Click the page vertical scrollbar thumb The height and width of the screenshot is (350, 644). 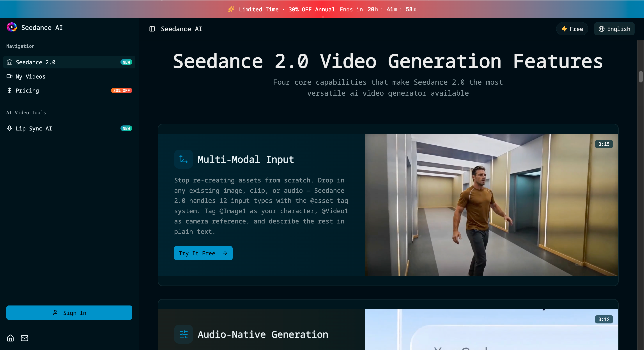pos(640,77)
